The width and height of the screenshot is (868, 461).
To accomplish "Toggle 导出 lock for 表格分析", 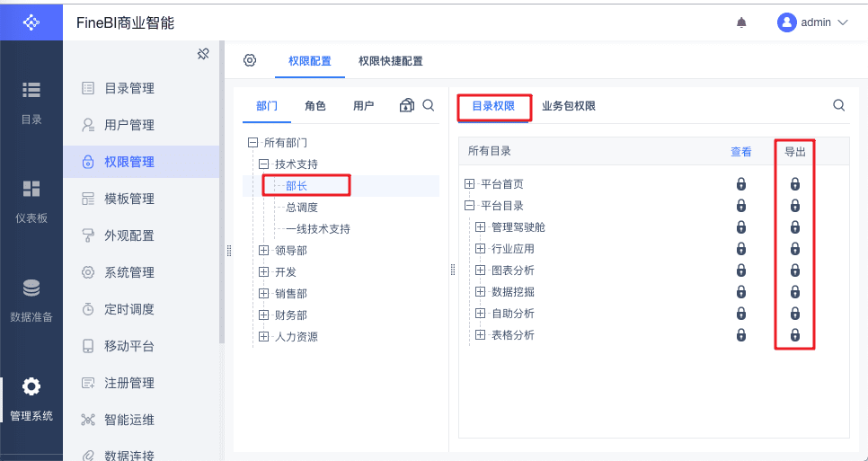I will click(795, 335).
